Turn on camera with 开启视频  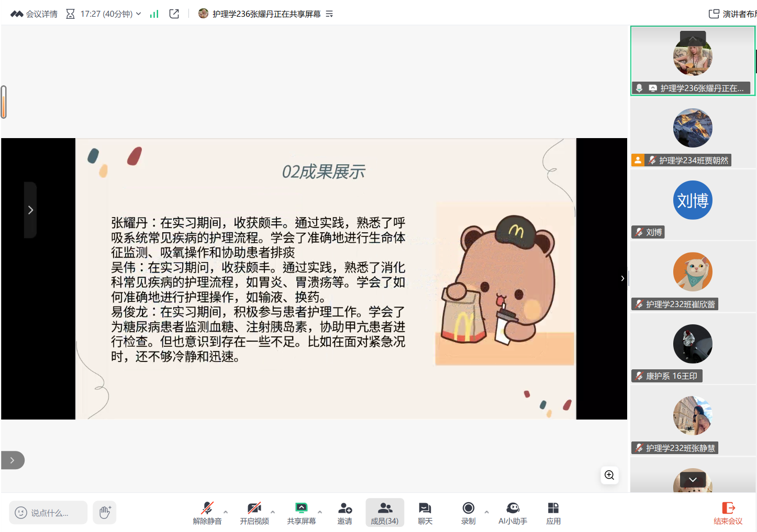(x=254, y=513)
